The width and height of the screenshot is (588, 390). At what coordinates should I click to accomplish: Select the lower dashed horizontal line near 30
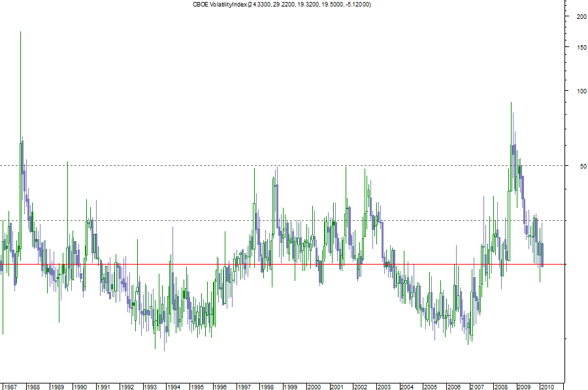tap(283, 221)
